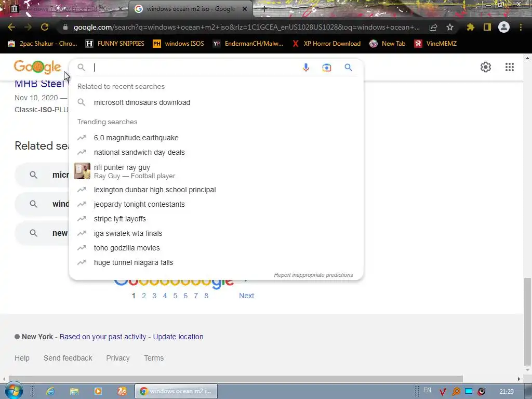Start voice search with microphone icon

tap(305, 68)
